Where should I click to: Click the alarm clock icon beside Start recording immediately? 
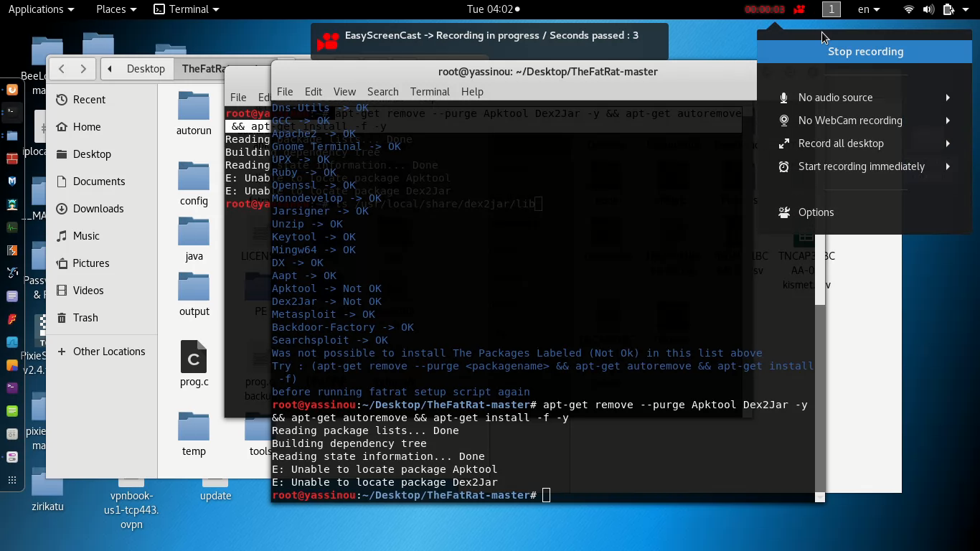coord(782,166)
